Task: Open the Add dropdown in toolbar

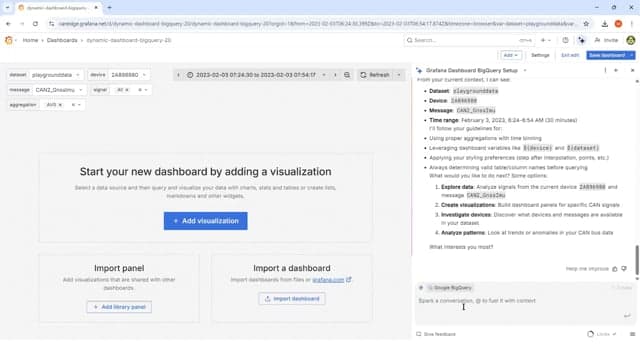Action: pos(511,55)
